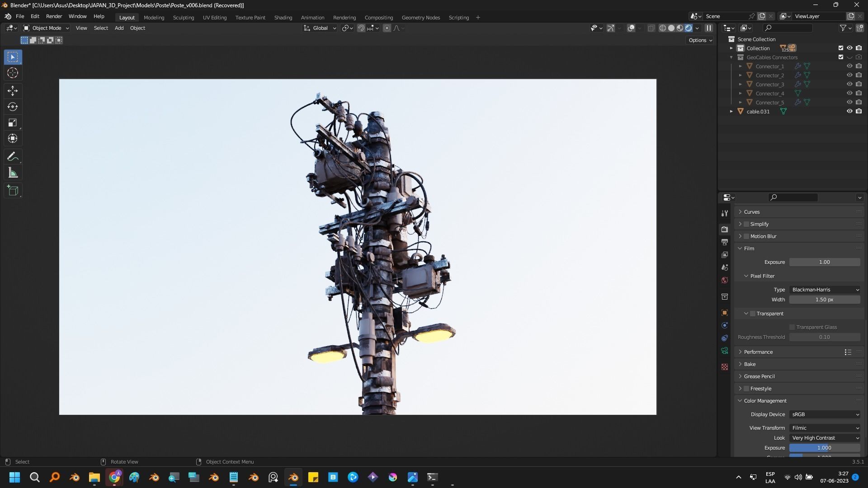868x488 pixels.
Task: Switch to rendered viewport shading
Action: click(689, 28)
